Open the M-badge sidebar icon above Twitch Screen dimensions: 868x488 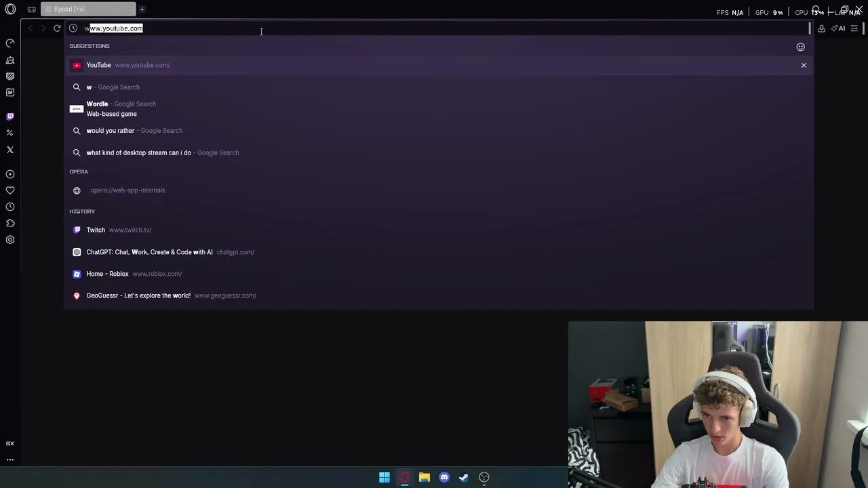pos(10,92)
